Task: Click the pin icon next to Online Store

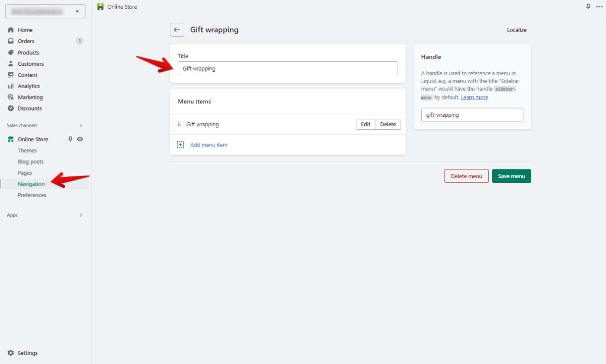Action: pyautogui.click(x=71, y=139)
